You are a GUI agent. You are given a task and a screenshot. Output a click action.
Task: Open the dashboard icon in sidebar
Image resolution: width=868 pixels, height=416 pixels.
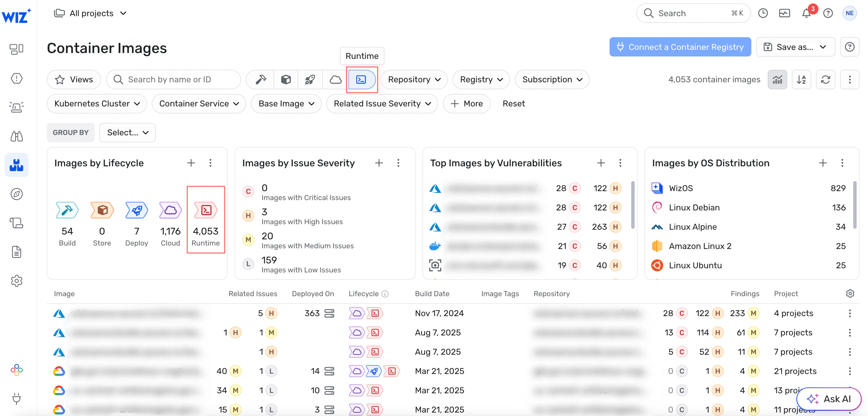click(17, 49)
